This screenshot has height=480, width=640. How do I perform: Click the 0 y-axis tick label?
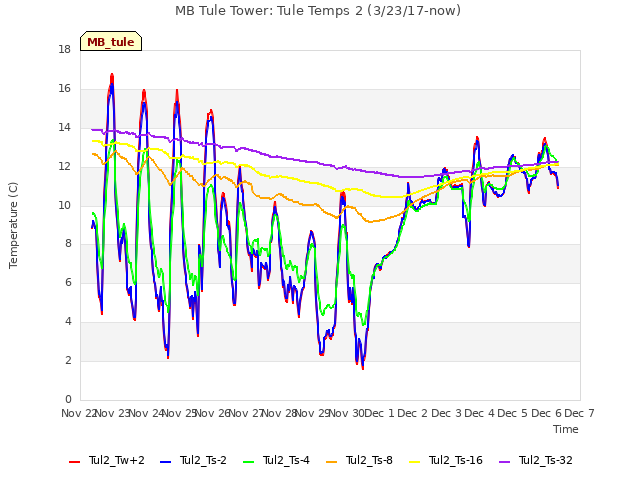[68, 400]
